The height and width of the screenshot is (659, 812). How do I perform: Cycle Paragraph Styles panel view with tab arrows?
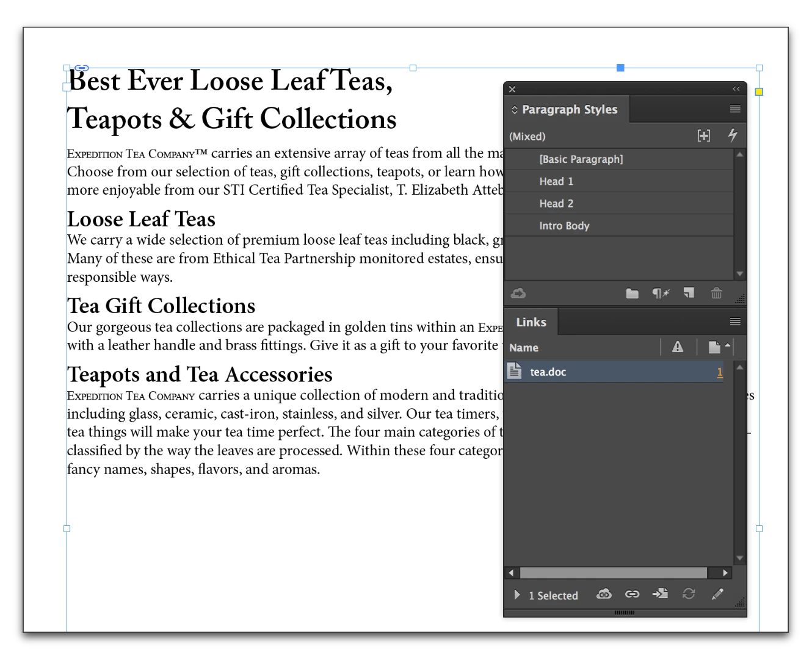[515, 110]
